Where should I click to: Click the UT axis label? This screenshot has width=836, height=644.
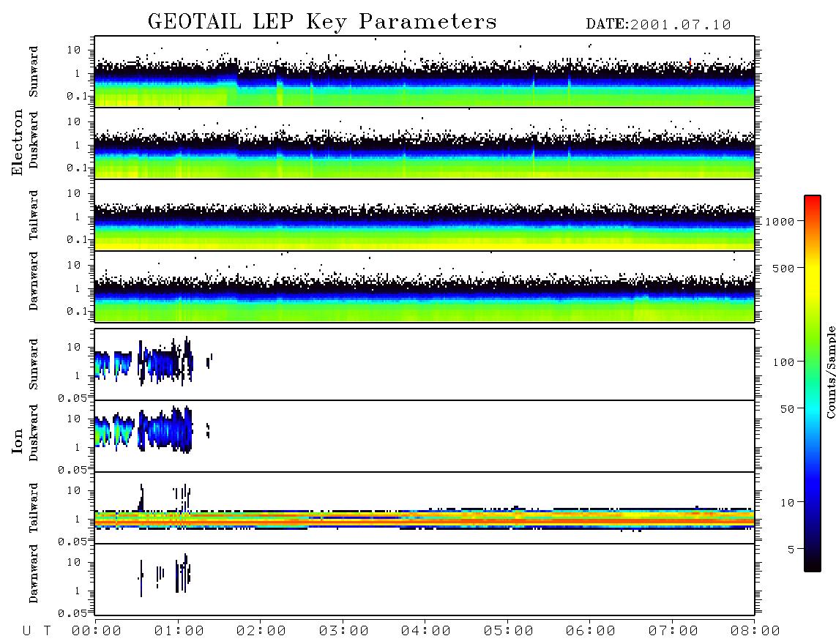pyautogui.click(x=37, y=632)
